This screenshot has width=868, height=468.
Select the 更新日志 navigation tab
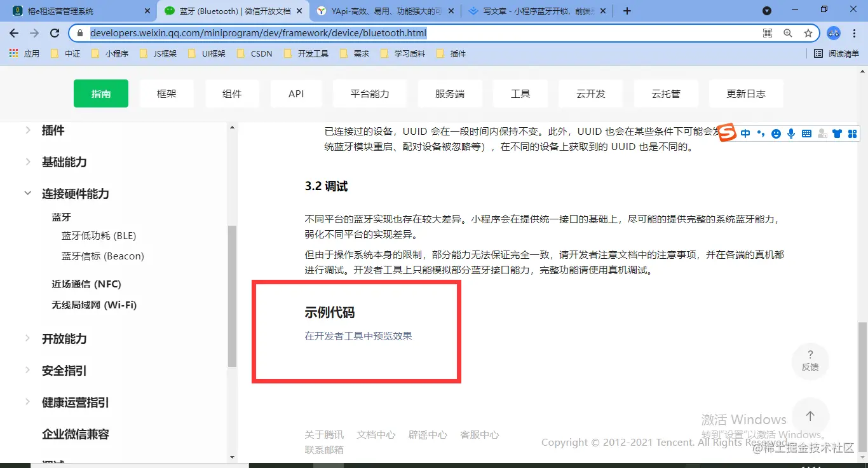[746, 93]
